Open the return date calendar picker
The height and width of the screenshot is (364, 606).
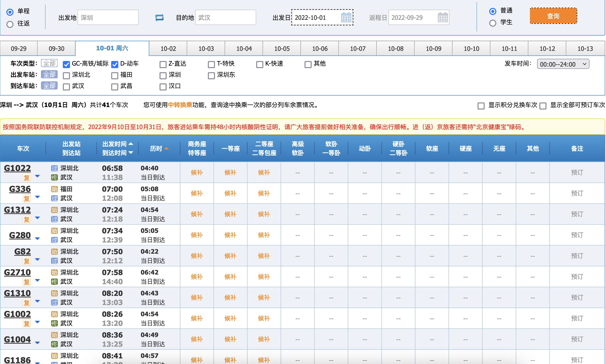pos(441,17)
